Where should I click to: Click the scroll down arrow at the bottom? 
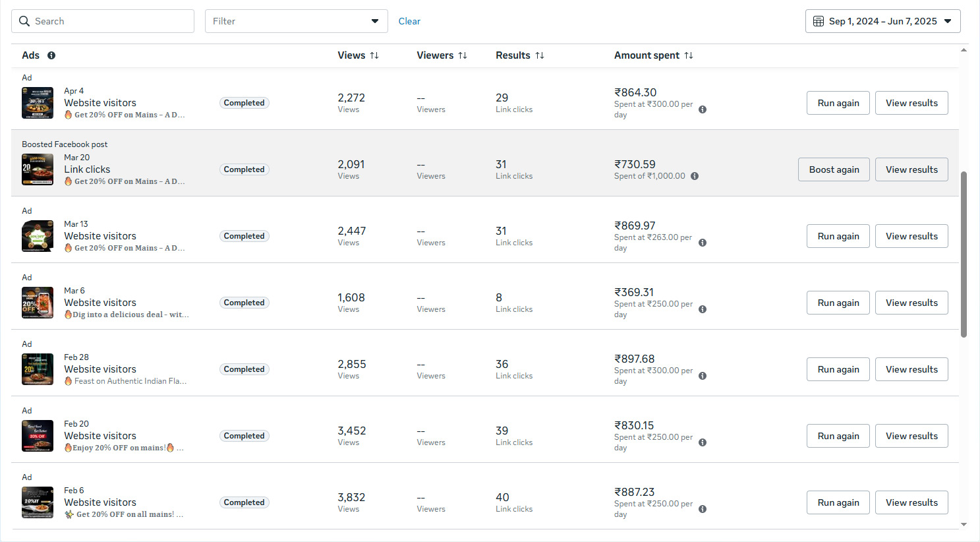(964, 525)
